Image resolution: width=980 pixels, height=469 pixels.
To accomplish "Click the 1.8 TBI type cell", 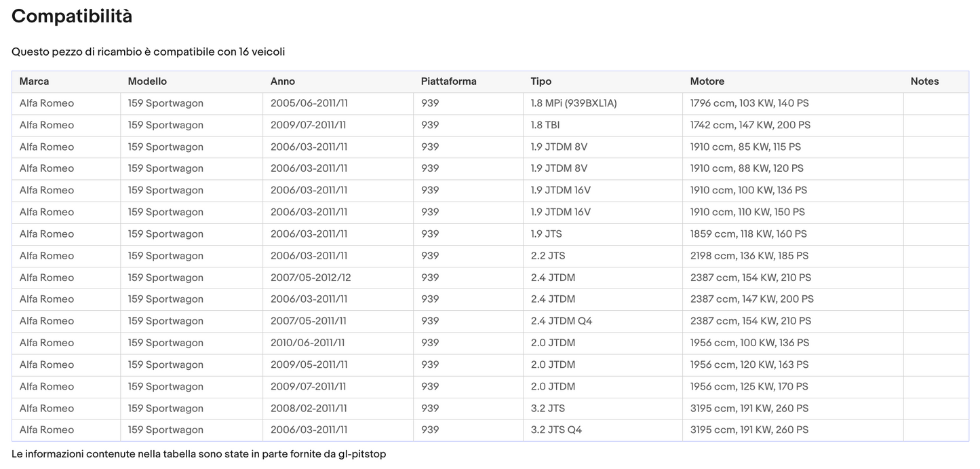I will [545, 125].
